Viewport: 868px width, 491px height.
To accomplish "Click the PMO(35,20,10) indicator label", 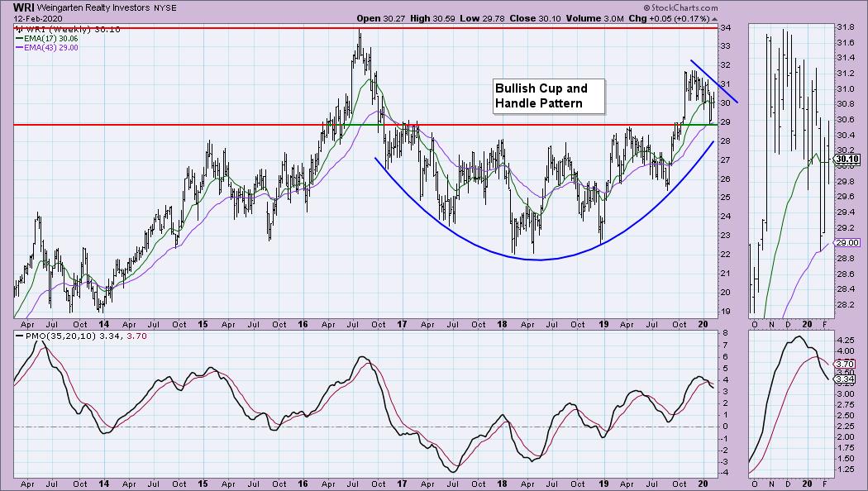I will coord(60,336).
